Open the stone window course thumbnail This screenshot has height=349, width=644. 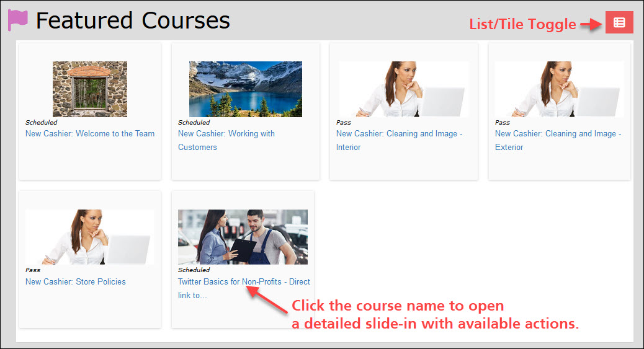(x=90, y=89)
